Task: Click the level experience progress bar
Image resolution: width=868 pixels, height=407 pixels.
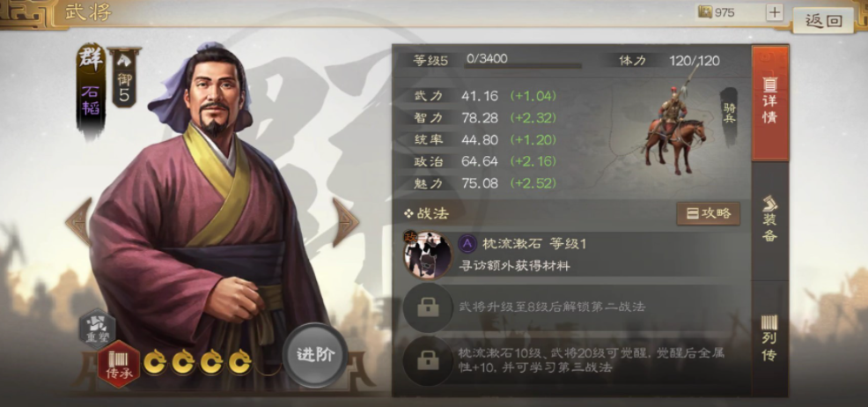Action: [x=523, y=65]
